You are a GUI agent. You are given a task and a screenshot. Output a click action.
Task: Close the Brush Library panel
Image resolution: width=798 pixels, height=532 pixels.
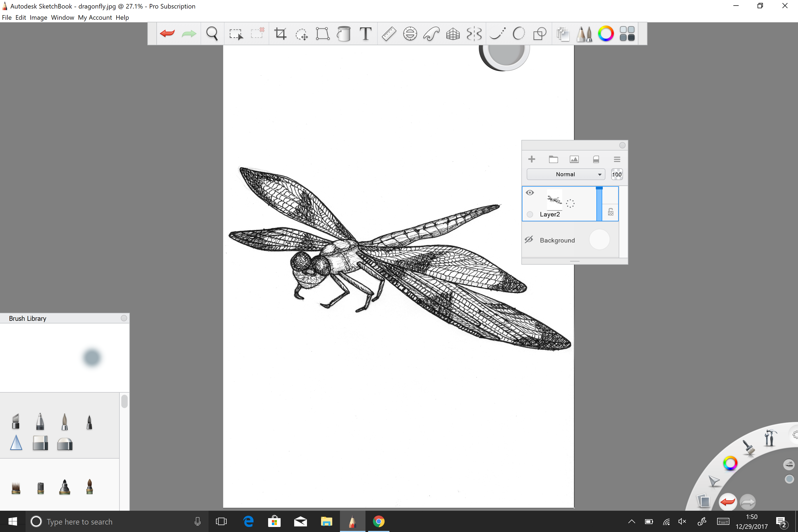[124, 318]
